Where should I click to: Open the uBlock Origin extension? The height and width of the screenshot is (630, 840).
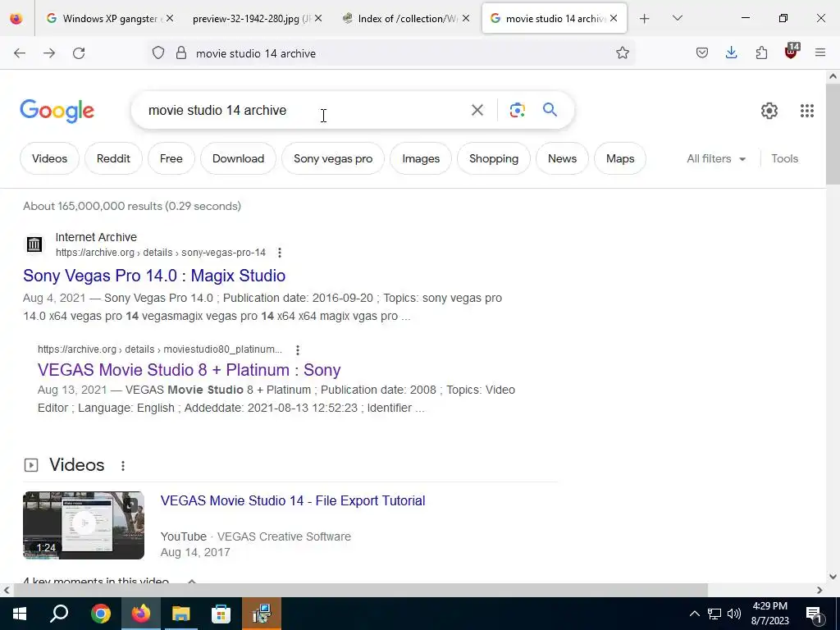tap(792, 52)
